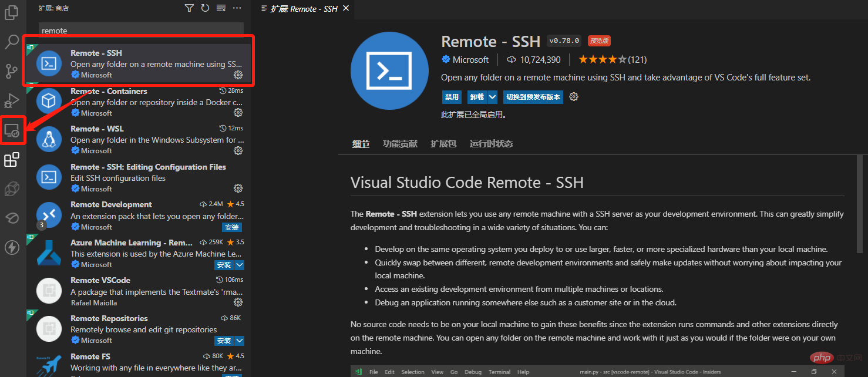Install the Remote Development extension pack

pyautogui.click(x=232, y=227)
